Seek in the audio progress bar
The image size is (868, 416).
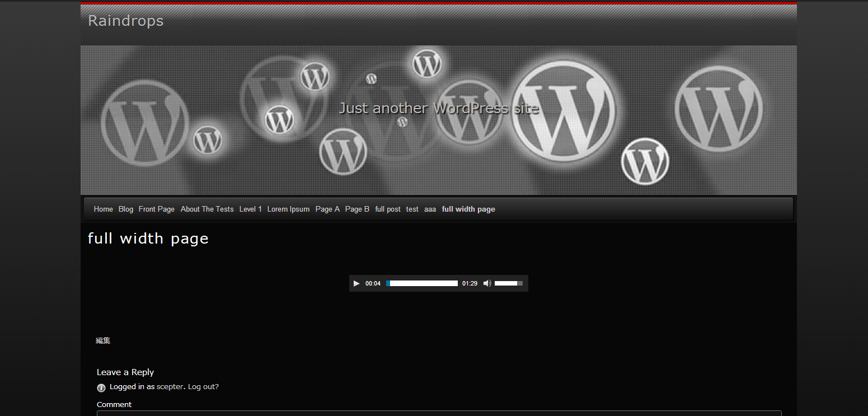coord(422,283)
